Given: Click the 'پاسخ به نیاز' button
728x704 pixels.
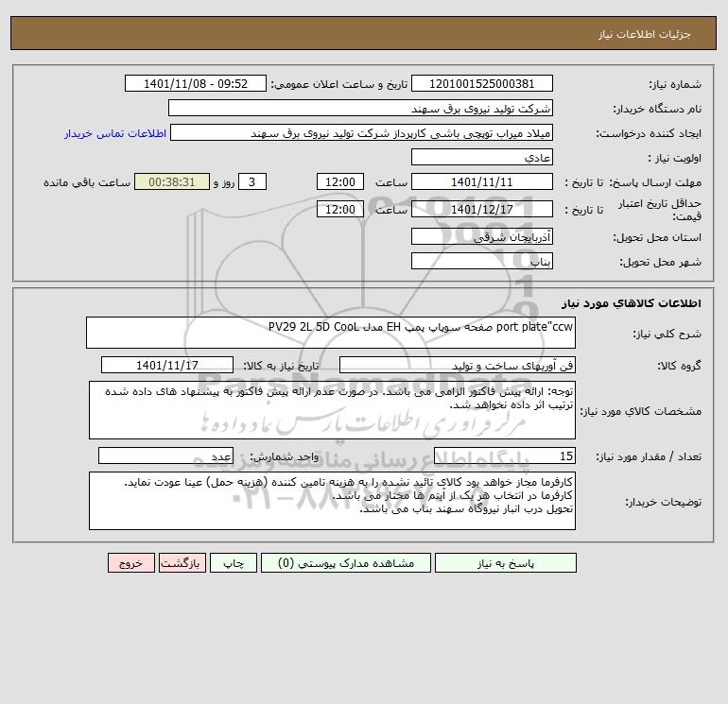Looking at the screenshot, I should click(x=506, y=563).
